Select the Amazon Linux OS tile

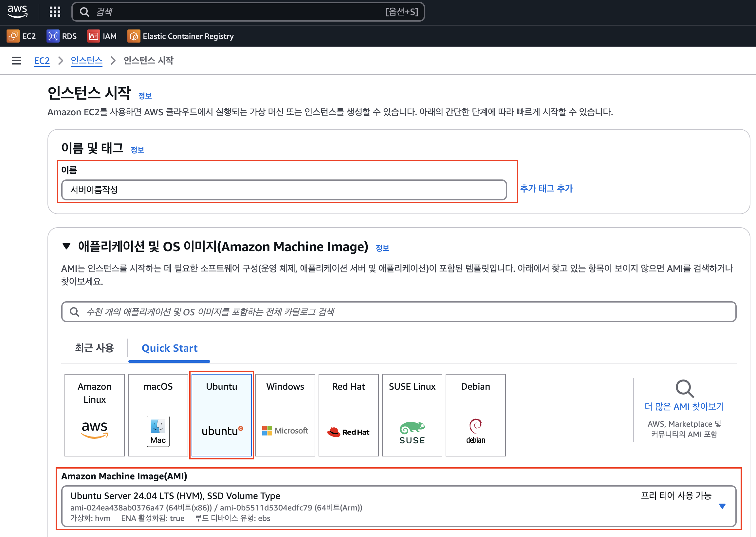click(x=95, y=415)
